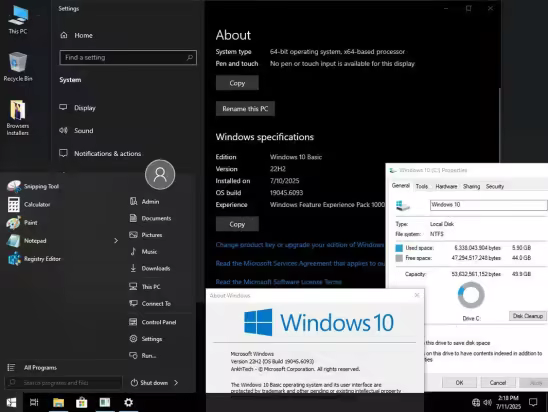Click the drive label field reading Windows 10
This screenshot has width=548, height=412.
(x=489, y=205)
